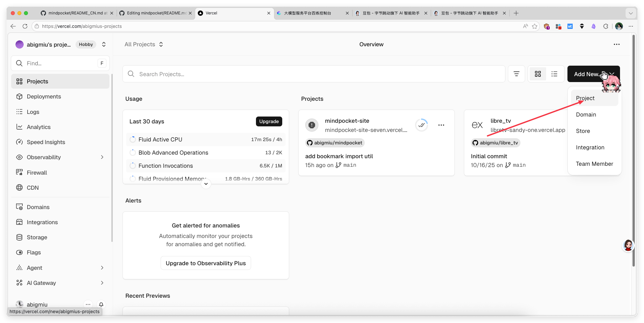Open notifications bell icon
The height and width of the screenshot is (323, 644).
click(101, 305)
